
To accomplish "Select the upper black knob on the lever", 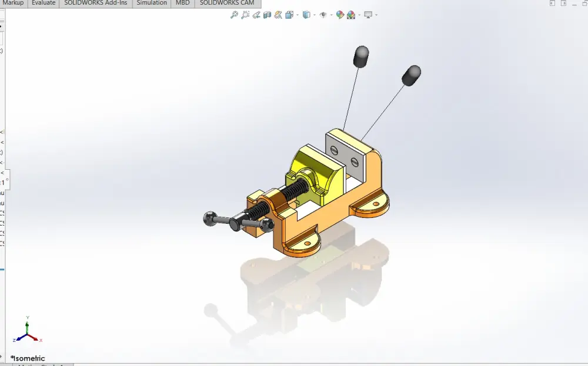I will point(362,56).
